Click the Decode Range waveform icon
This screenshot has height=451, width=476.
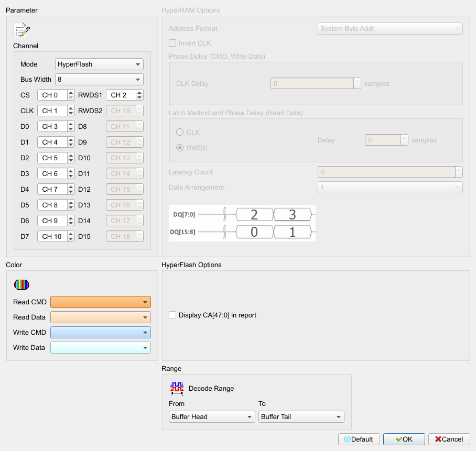coord(177,389)
